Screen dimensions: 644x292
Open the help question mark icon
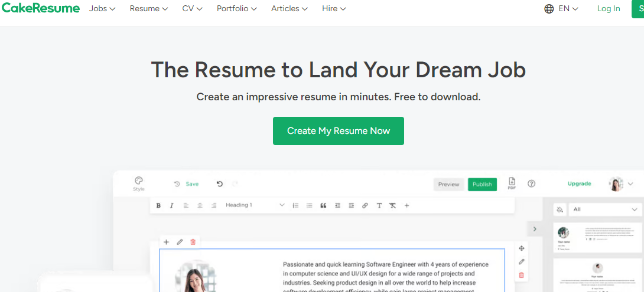(531, 184)
